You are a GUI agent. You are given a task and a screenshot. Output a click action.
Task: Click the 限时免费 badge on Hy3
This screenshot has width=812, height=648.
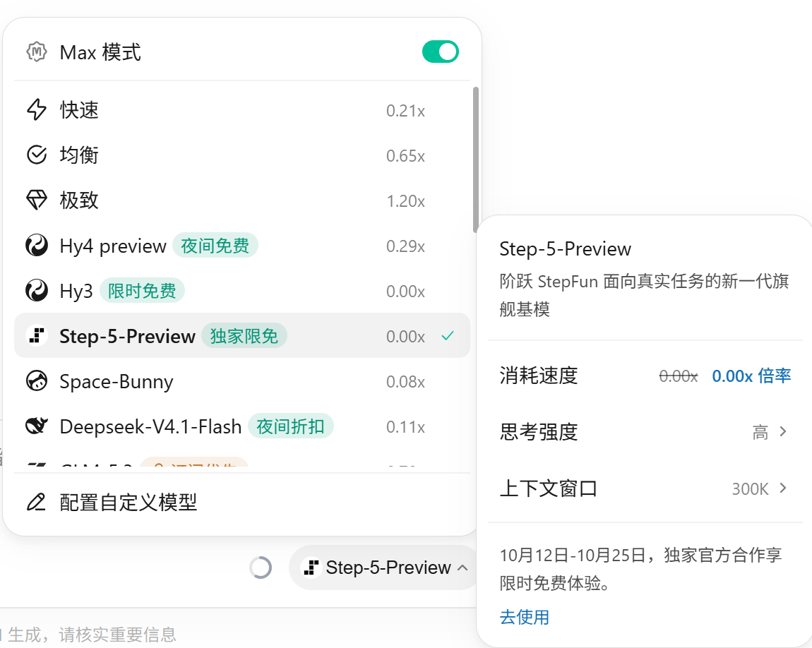pos(142,291)
